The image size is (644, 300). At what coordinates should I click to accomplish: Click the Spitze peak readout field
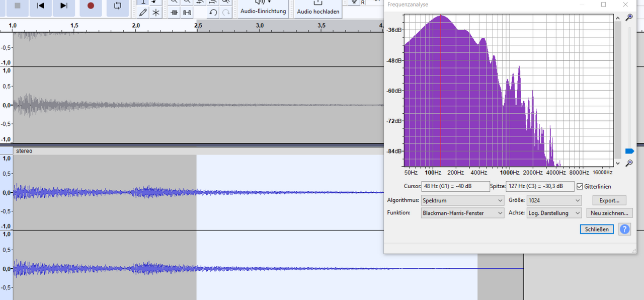pyautogui.click(x=540, y=186)
